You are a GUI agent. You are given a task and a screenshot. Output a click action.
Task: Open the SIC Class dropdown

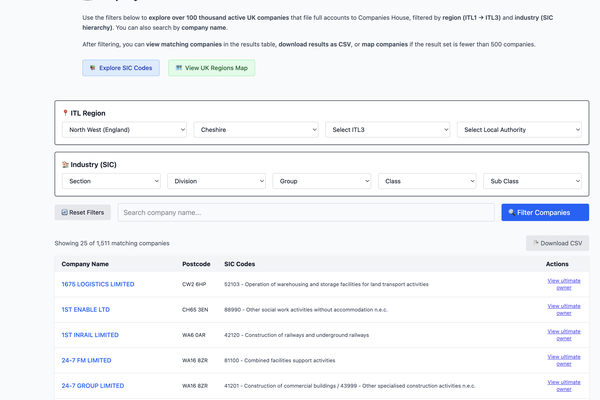click(x=427, y=181)
